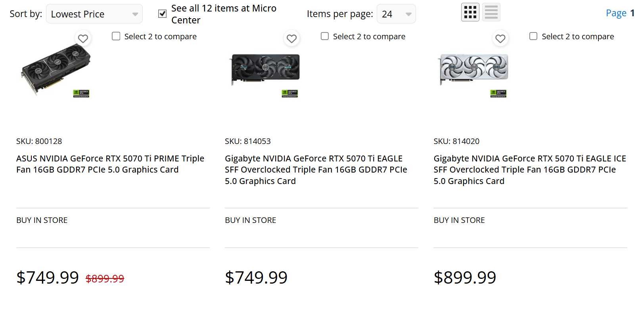The height and width of the screenshot is (309, 644).
Task: Uncheck See all 12 items at Micro Center
Action: (x=162, y=14)
